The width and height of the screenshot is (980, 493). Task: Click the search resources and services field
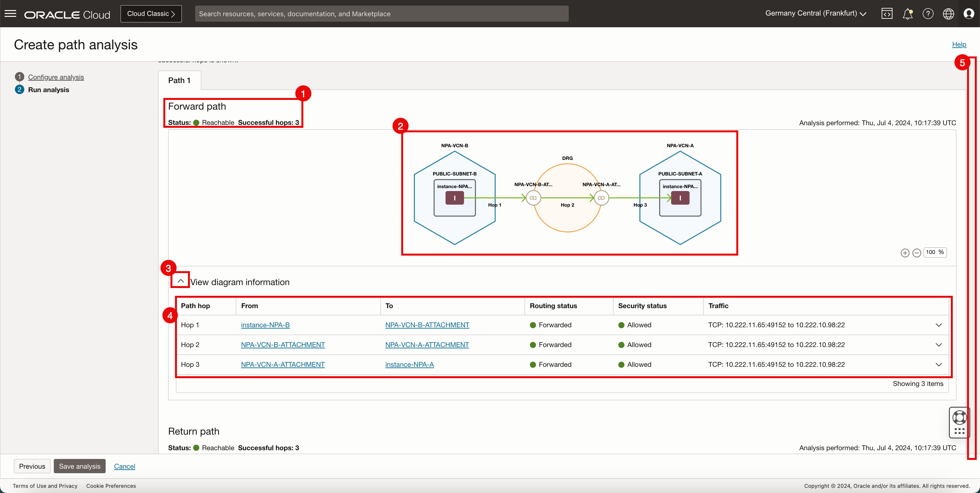(x=381, y=14)
